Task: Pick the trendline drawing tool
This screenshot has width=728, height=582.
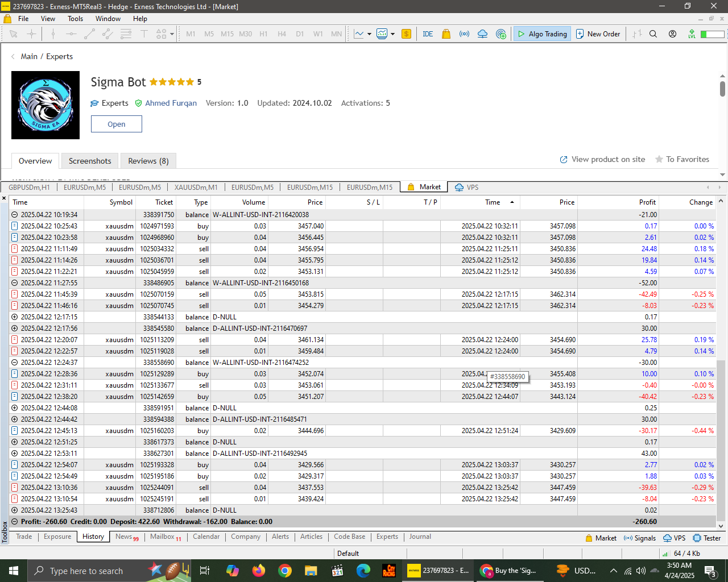Action: point(89,34)
